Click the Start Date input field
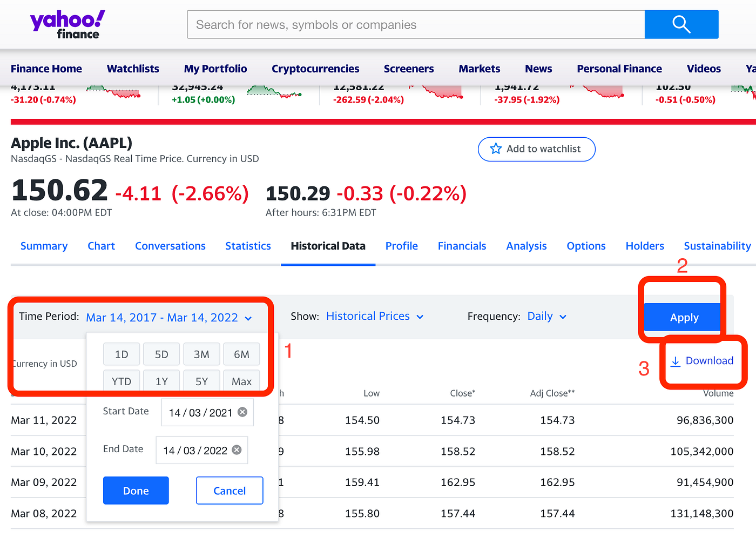This screenshot has width=756, height=537. [x=207, y=412]
